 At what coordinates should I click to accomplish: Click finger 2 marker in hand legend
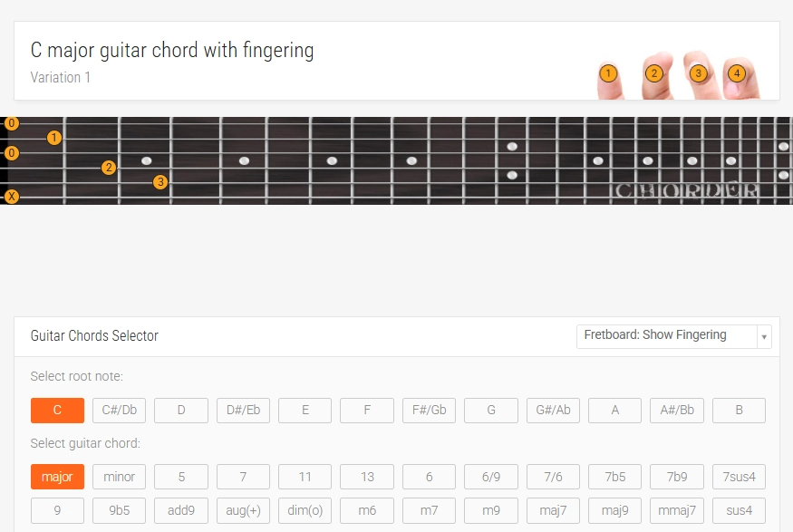coord(654,73)
